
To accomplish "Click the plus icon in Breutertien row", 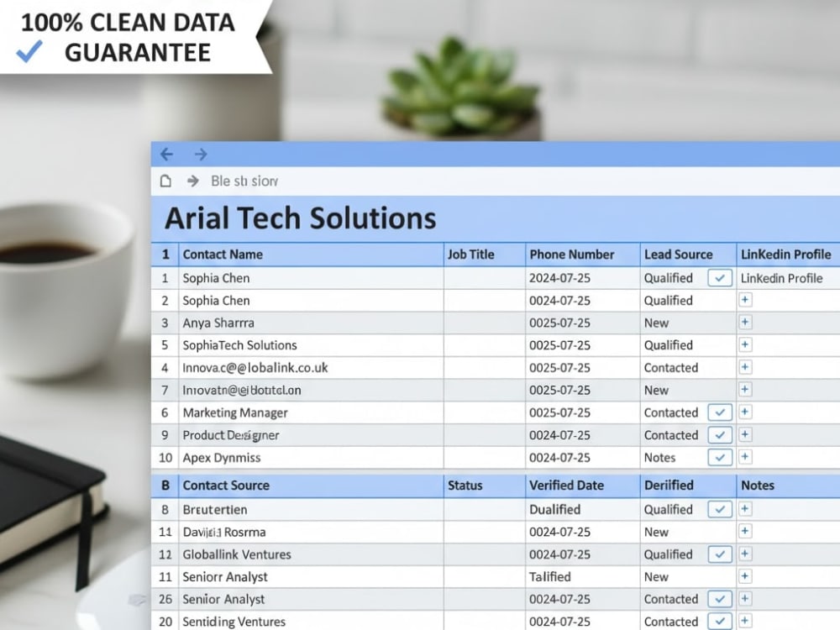I will pyautogui.click(x=744, y=509).
